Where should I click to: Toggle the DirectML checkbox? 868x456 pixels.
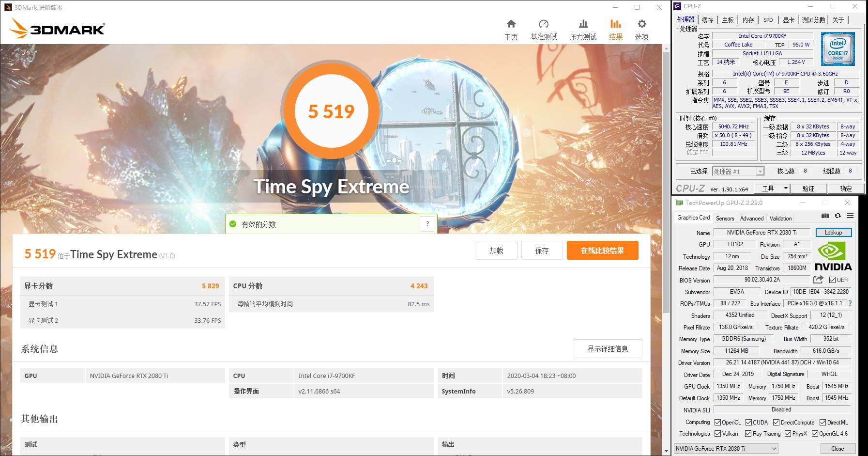822,422
